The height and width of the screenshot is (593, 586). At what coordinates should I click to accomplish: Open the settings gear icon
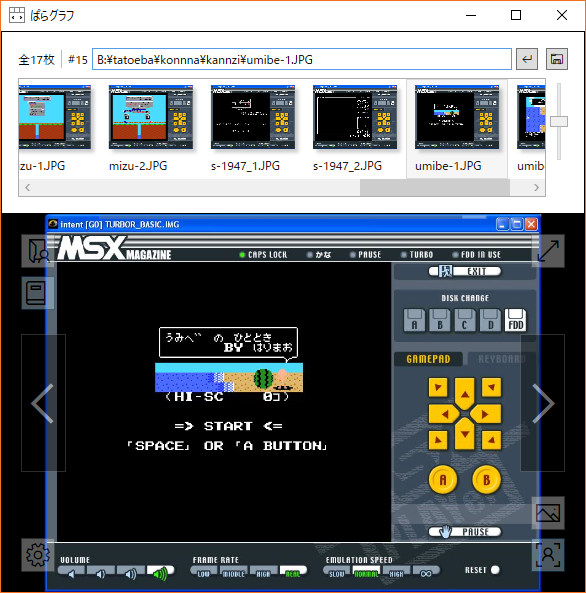click(x=37, y=555)
